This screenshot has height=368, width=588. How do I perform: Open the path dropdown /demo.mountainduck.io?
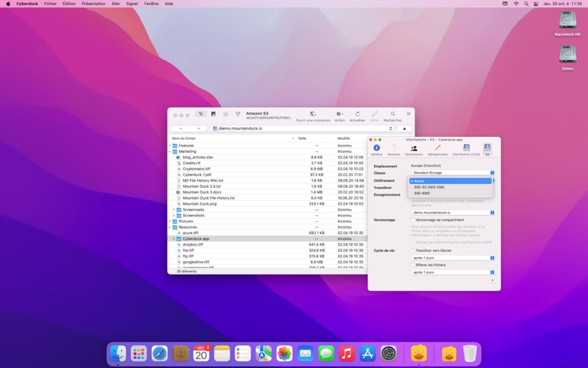click(302, 128)
